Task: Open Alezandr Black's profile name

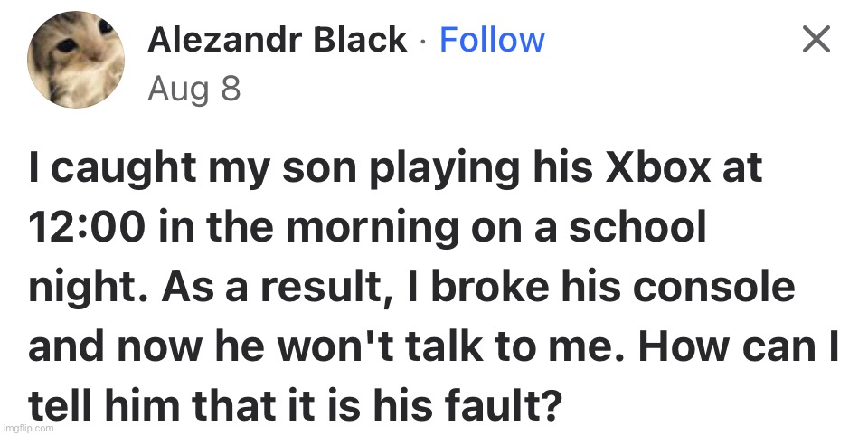Action: (277, 40)
